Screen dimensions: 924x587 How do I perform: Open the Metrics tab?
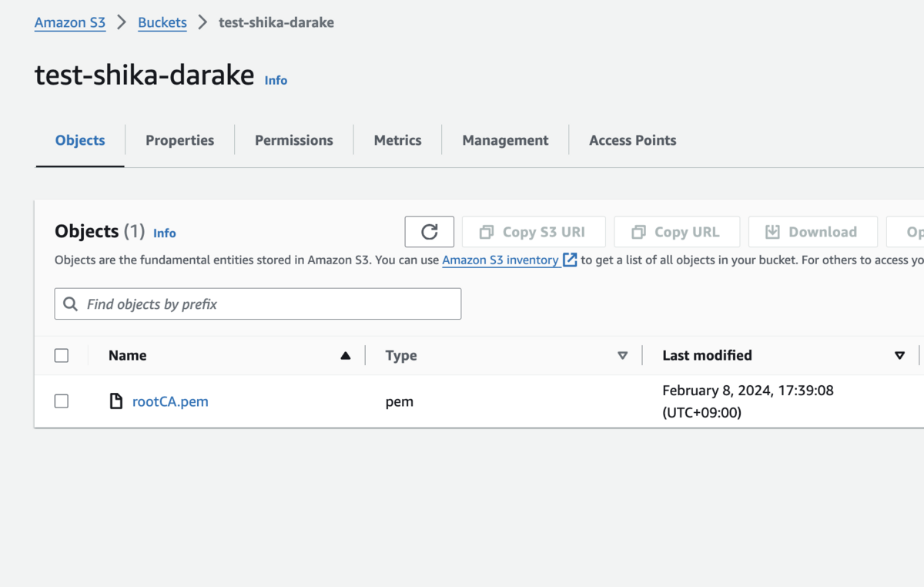pos(397,140)
